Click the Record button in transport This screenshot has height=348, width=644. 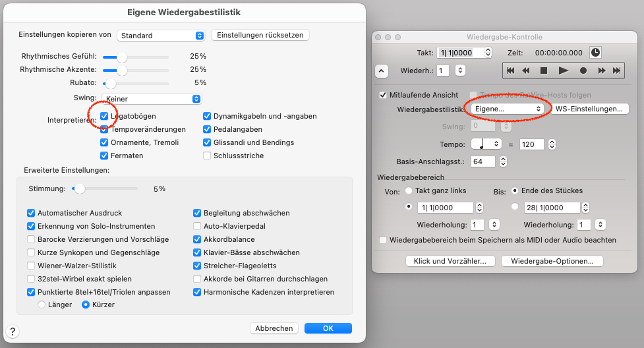pyautogui.click(x=583, y=71)
